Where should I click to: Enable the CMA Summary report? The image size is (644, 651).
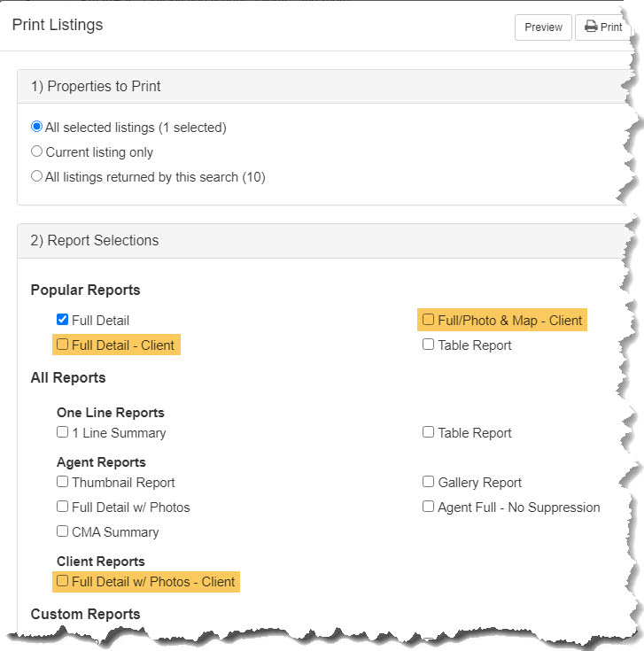(x=62, y=531)
